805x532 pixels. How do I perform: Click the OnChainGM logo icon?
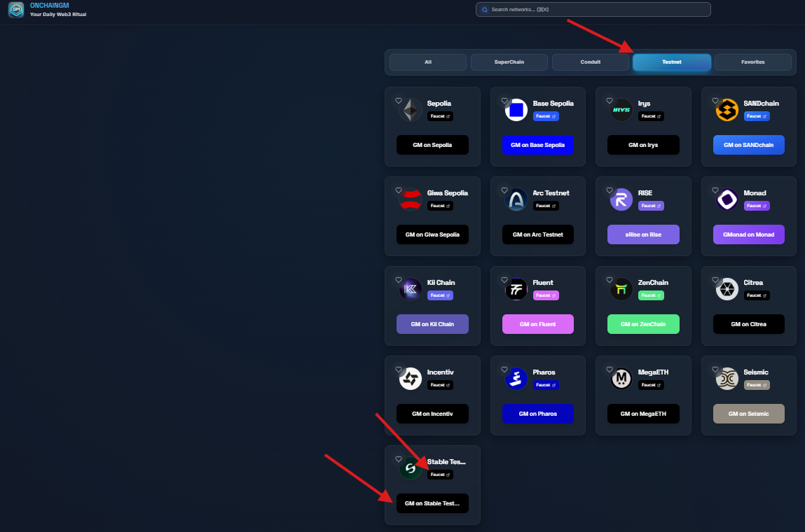(15, 10)
